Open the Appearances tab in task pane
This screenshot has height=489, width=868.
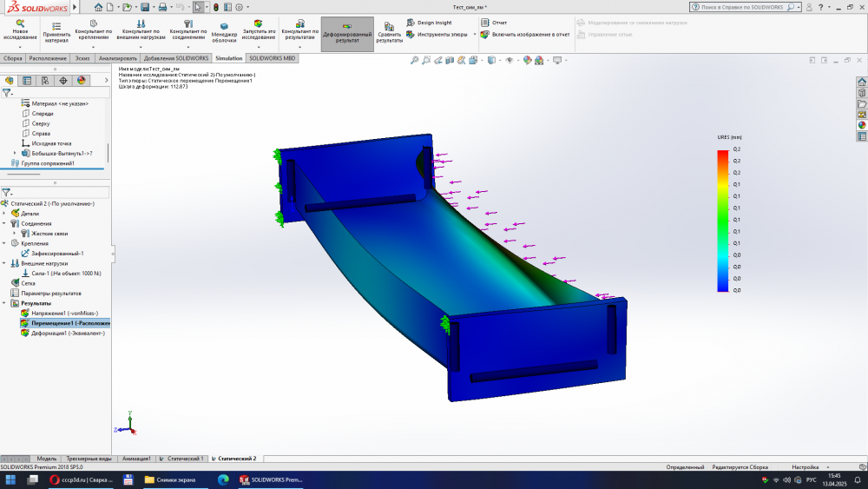click(x=862, y=125)
